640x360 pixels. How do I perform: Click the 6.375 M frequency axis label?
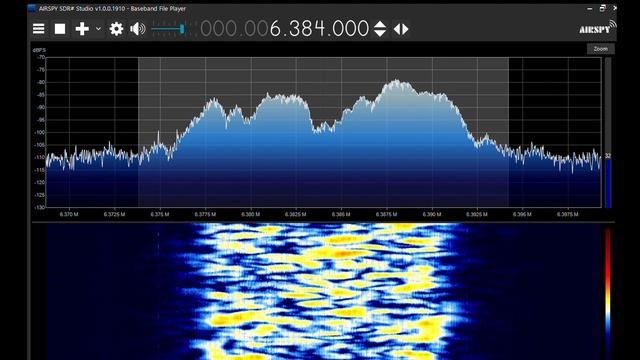160,214
